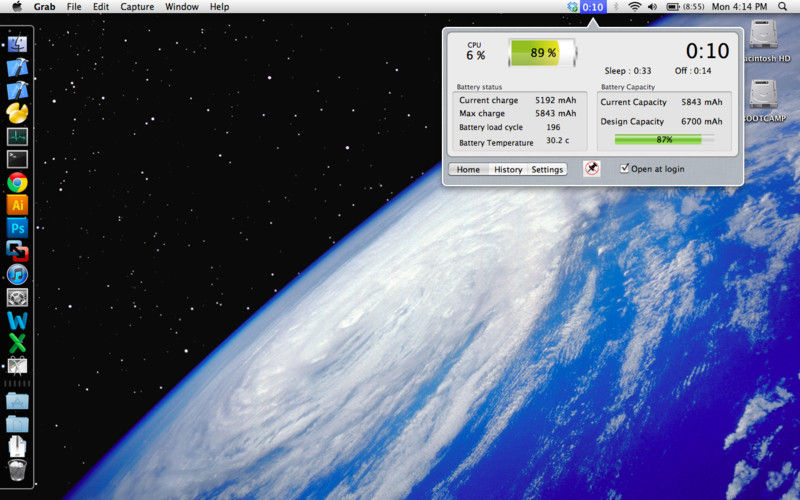Screen dimensions: 800x500
Task: Launch Activity Monitor from the Dock
Action: pos(17,137)
